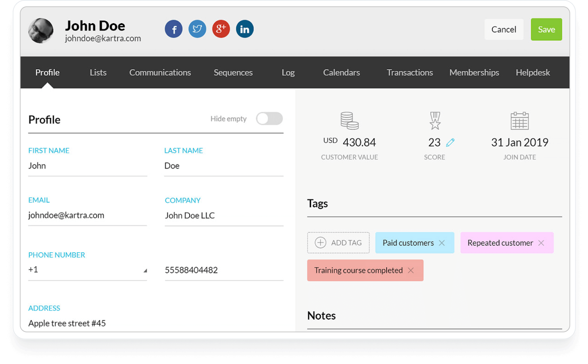
Task: Open John Doe's Facebook profile icon
Action: tap(173, 29)
